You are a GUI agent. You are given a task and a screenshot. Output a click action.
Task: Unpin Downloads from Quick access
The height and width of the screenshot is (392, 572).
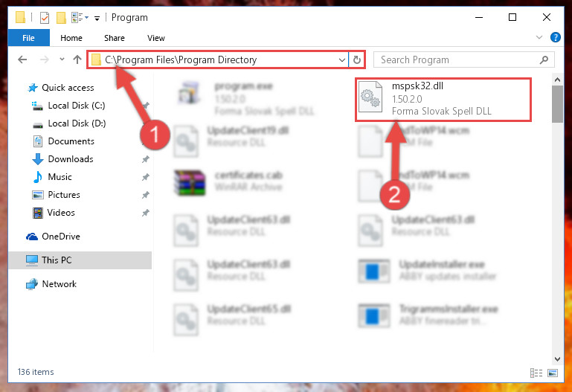click(x=146, y=159)
